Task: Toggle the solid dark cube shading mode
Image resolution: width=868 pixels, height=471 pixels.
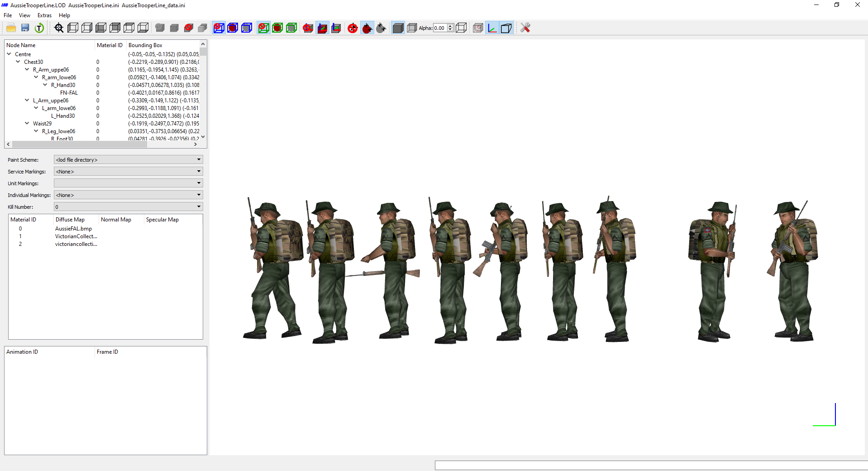Action: [x=398, y=28]
